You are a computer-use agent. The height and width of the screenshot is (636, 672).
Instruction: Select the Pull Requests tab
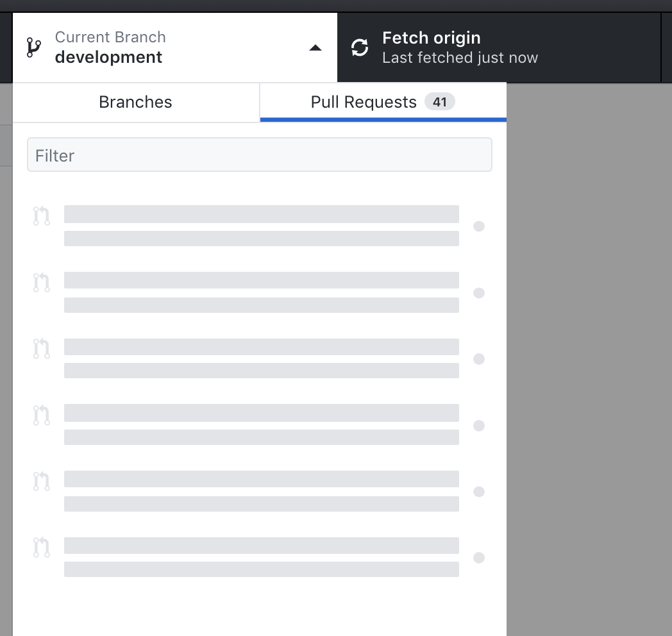point(383,103)
